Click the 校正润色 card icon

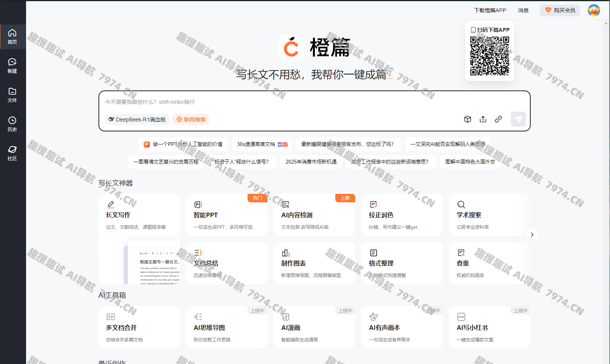coord(373,204)
